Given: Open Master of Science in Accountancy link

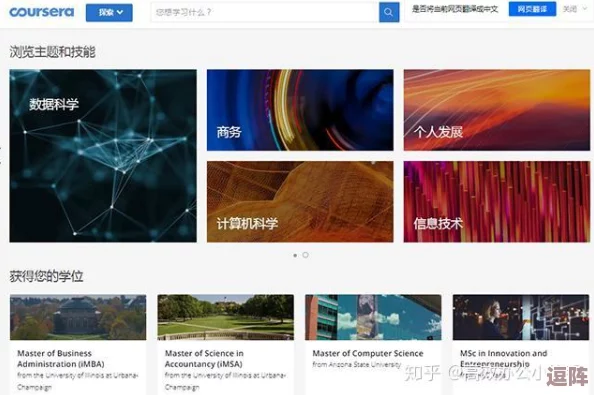Looking at the screenshot, I should tap(204, 359).
